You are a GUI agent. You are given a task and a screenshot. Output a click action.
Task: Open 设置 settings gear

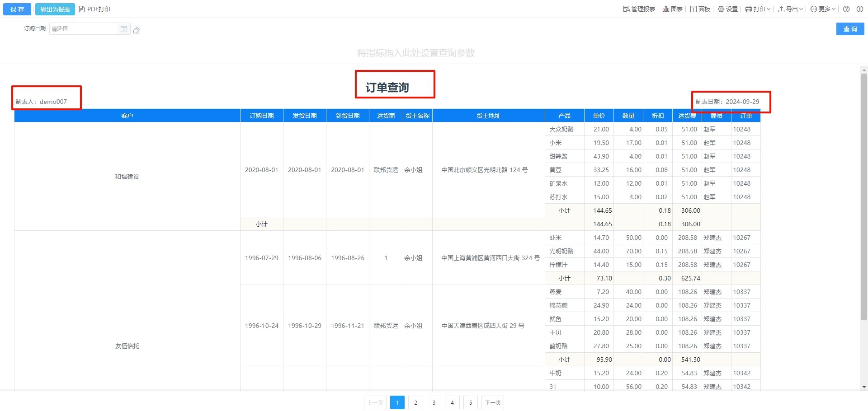(727, 9)
